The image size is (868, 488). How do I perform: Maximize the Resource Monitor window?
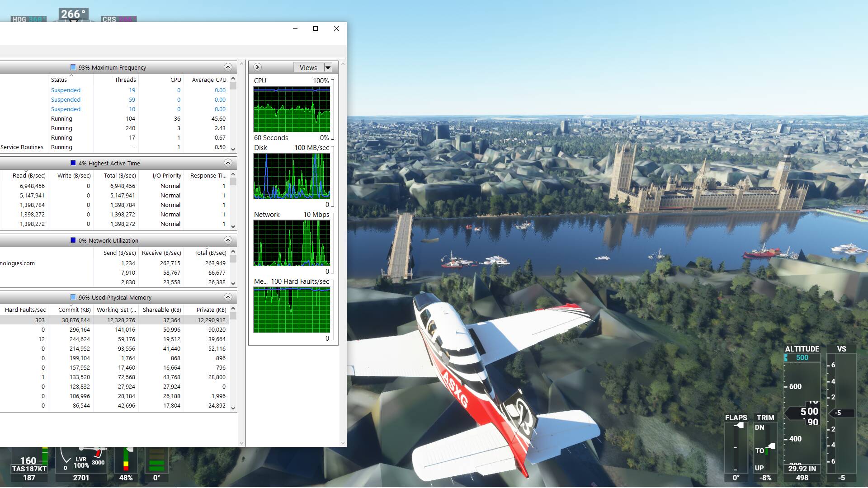[x=316, y=28]
